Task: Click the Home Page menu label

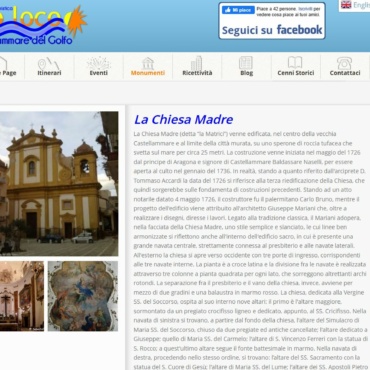Action: (x=8, y=73)
